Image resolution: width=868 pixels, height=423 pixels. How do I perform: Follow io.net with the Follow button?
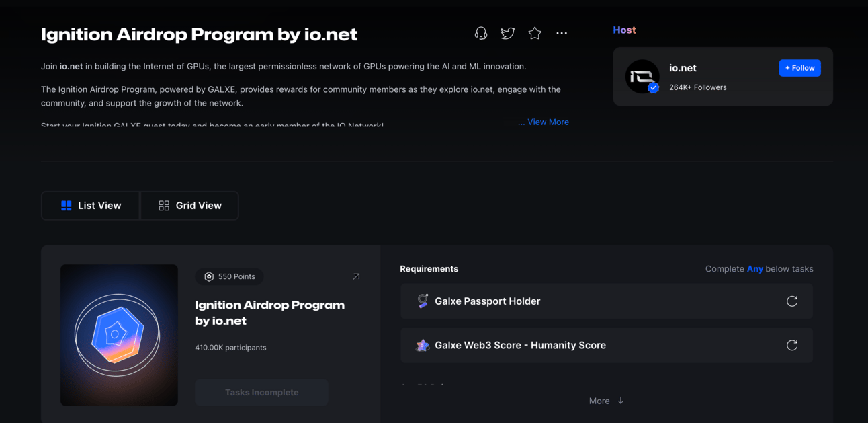point(799,68)
